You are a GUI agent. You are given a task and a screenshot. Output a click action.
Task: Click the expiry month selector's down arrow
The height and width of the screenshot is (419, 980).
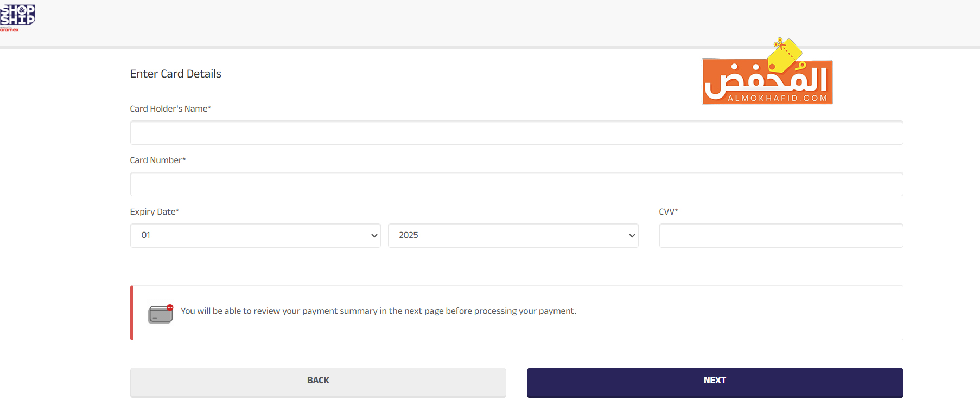click(374, 236)
